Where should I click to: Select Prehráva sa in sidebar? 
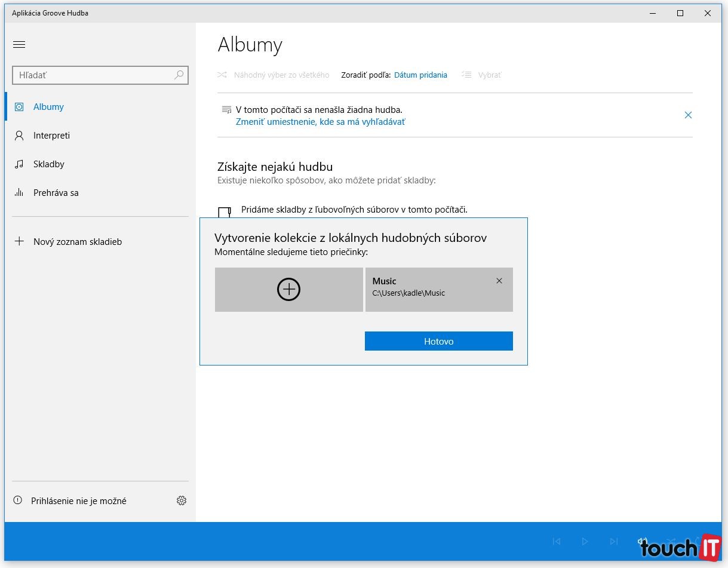pyautogui.click(x=56, y=193)
